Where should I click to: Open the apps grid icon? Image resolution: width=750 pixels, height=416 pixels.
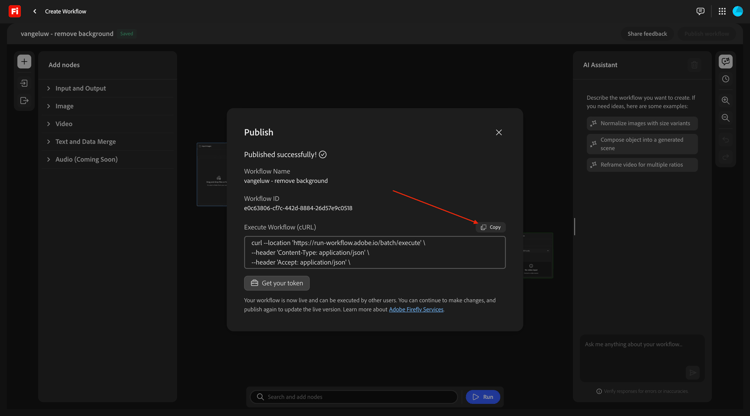pyautogui.click(x=722, y=11)
